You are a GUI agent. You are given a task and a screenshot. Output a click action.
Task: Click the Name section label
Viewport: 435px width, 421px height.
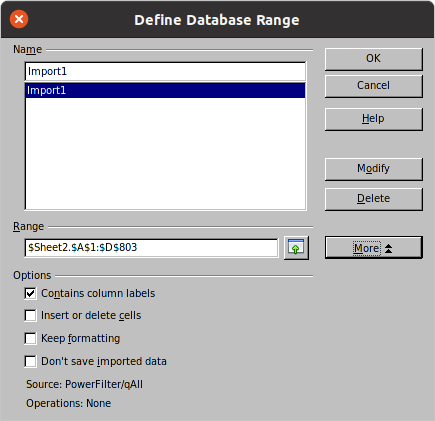pos(27,49)
